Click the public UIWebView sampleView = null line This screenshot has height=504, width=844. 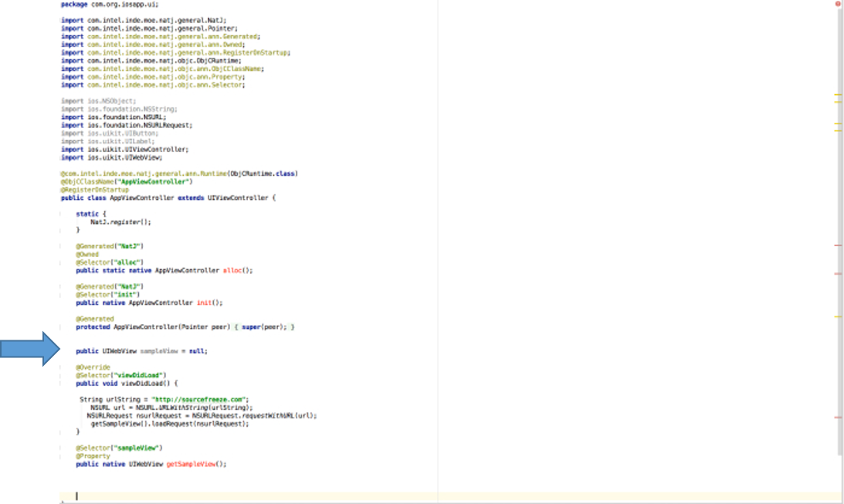[141, 351]
